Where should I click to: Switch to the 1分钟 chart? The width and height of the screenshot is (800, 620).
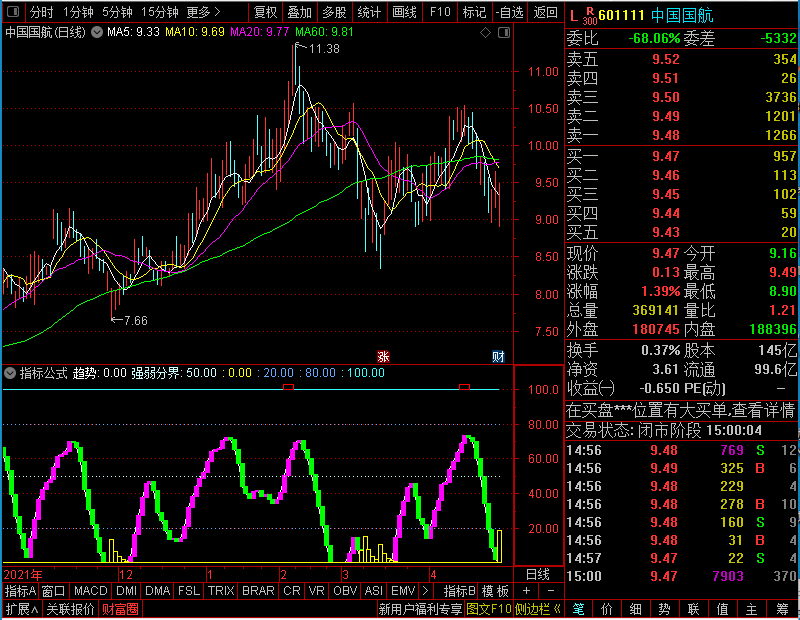point(78,12)
